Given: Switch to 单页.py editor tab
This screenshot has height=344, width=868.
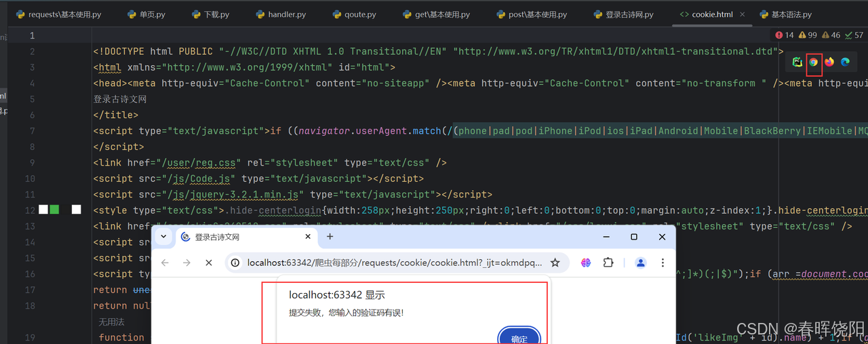Looking at the screenshot, I should click(x=146, y=14).
